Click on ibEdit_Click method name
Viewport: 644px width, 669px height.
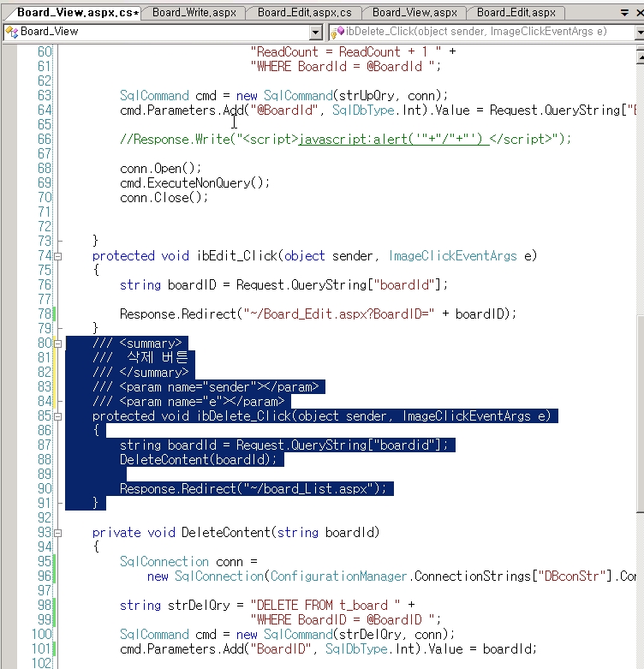(x=236, y=255)
